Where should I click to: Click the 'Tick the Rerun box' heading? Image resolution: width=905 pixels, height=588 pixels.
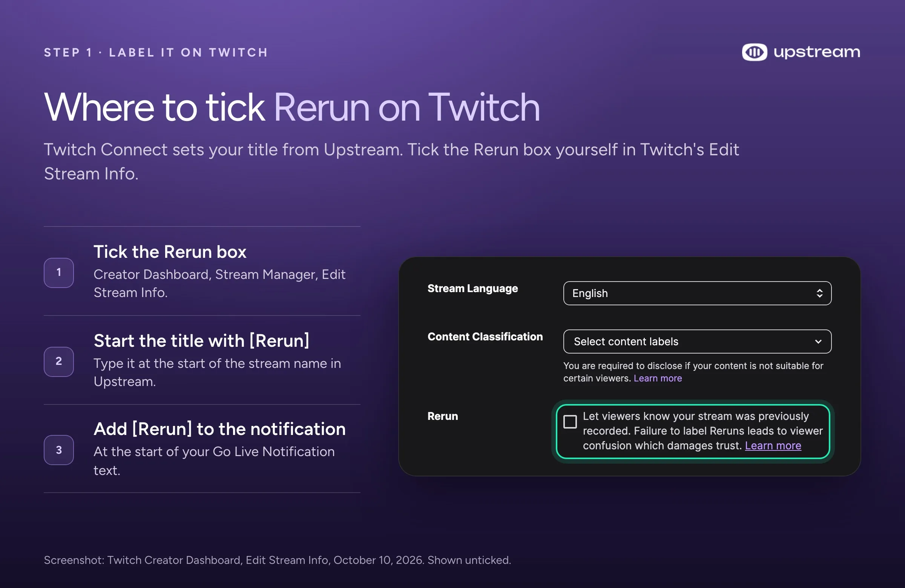(170, 252)
